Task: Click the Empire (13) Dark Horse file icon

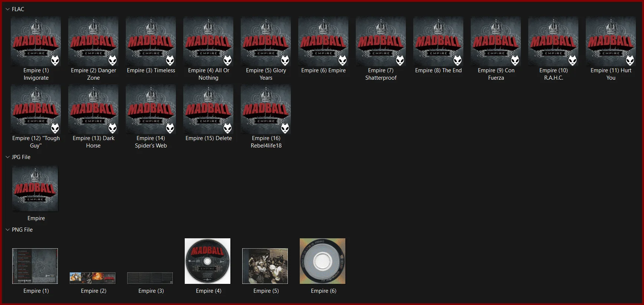Action: click(93, 109)
